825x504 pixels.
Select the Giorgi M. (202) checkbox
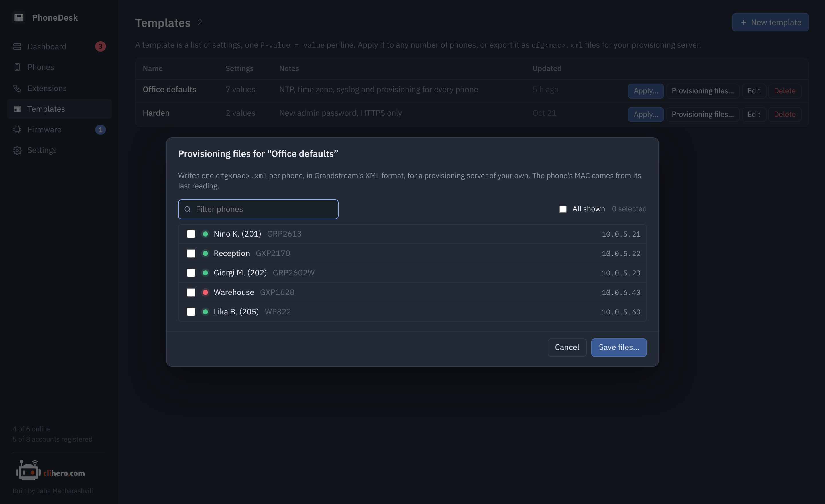pos(191,273)
